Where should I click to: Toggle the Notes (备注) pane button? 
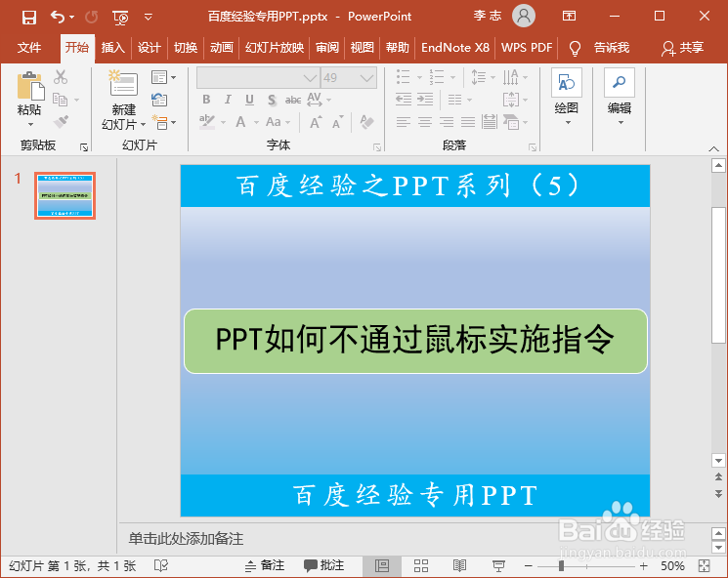coord(265,565)
